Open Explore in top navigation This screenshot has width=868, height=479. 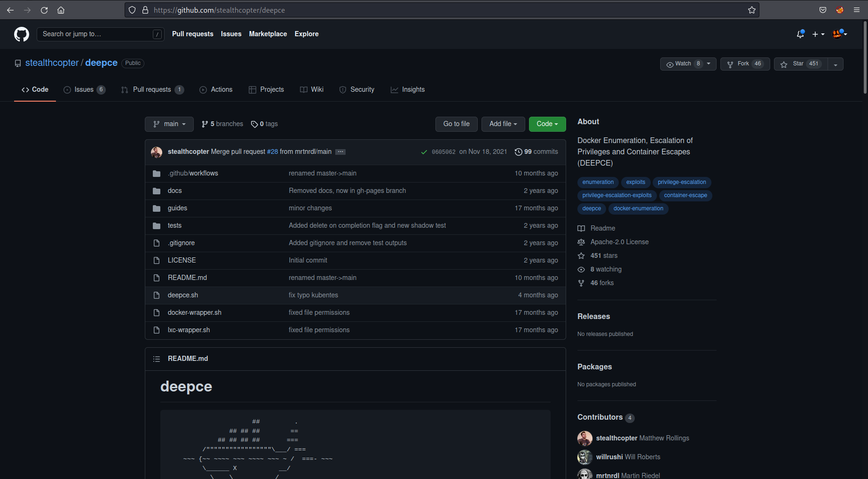tap(307, 34)
